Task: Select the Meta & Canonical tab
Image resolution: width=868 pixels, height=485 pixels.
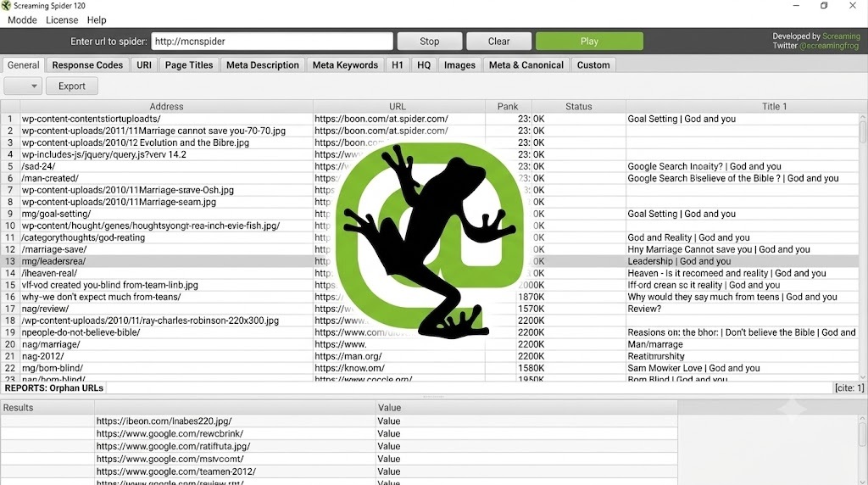Action: [x=526, y=64]
